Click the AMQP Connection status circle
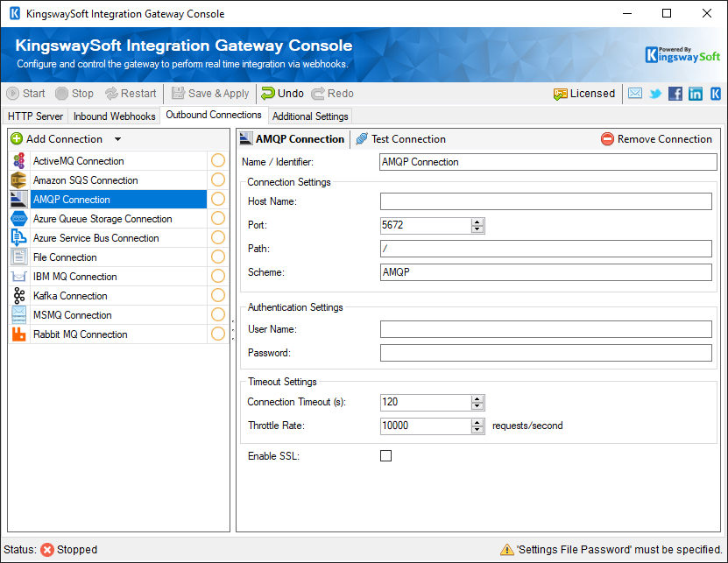The width and height of the screenshot is (728, 563). (218, 199)
